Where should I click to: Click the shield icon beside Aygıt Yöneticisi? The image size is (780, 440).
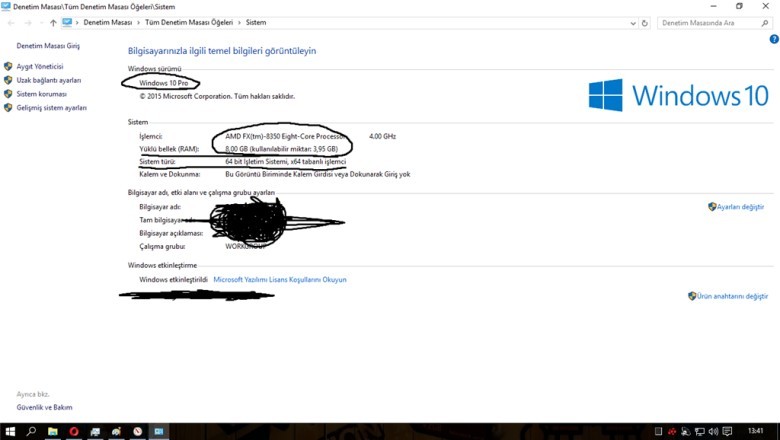pyautogui.click(x=8, y=66)
